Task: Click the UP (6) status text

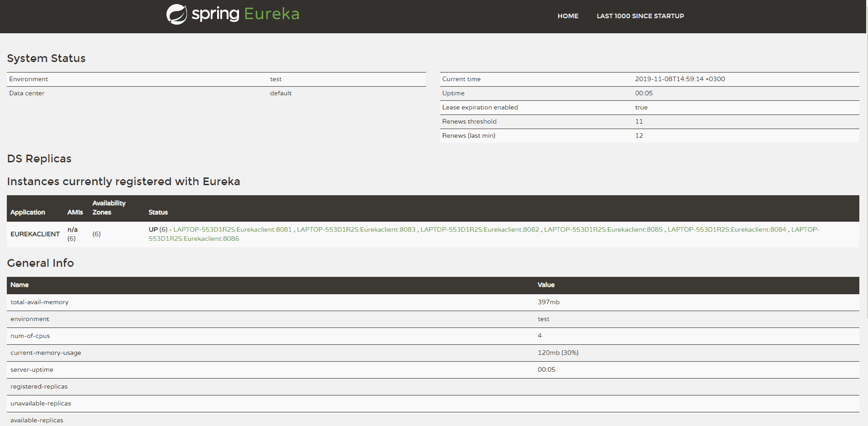Action: tap(158, 229)
